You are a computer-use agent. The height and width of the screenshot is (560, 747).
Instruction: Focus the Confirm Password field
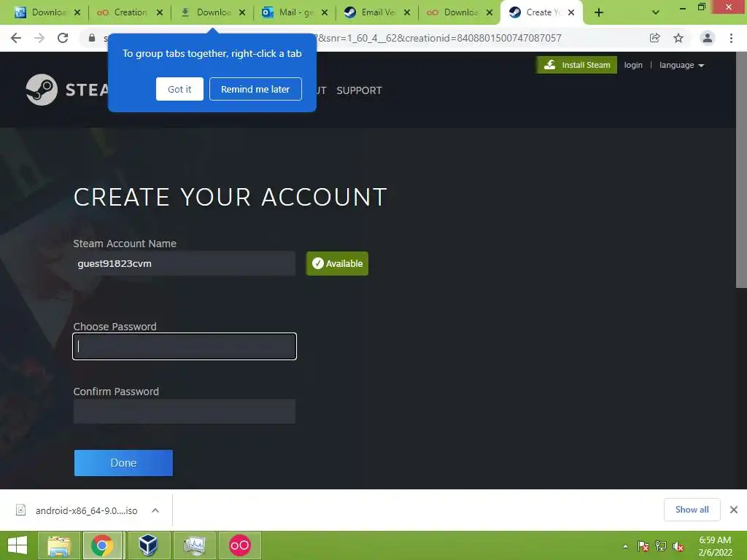(185, 411)
